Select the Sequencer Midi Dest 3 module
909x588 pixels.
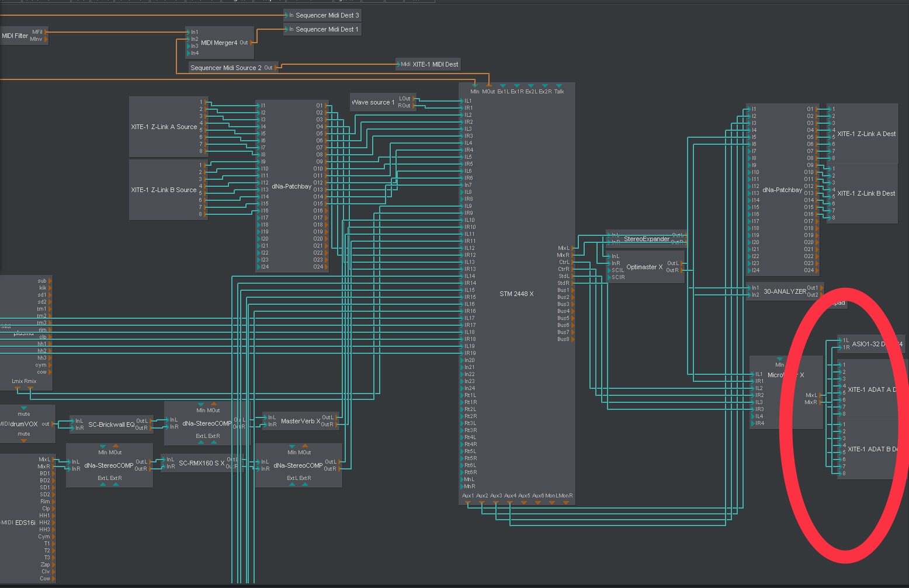pos(327,15)
